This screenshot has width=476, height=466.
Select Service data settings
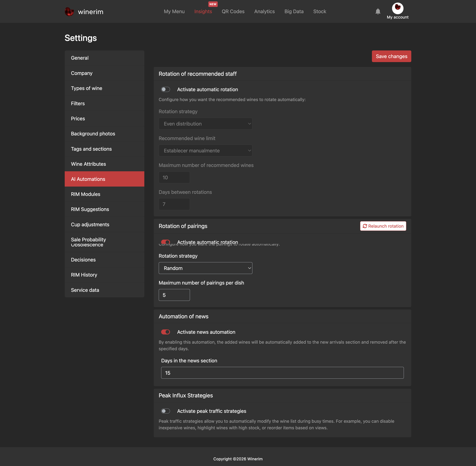pos(104,290)
